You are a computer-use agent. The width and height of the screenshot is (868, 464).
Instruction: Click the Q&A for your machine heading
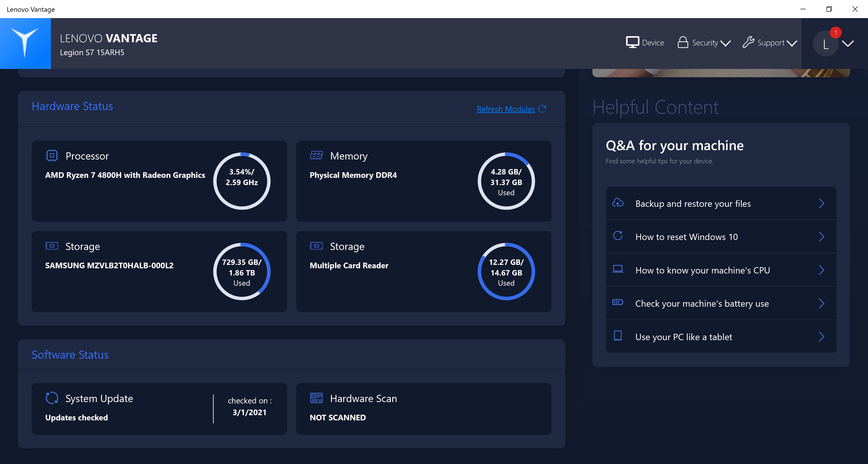tap(675, 146)
